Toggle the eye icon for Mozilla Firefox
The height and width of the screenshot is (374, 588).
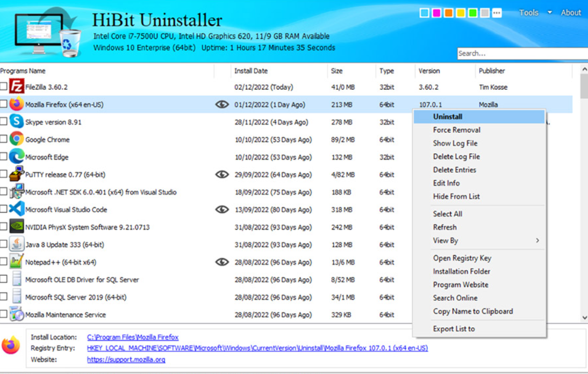222,104
